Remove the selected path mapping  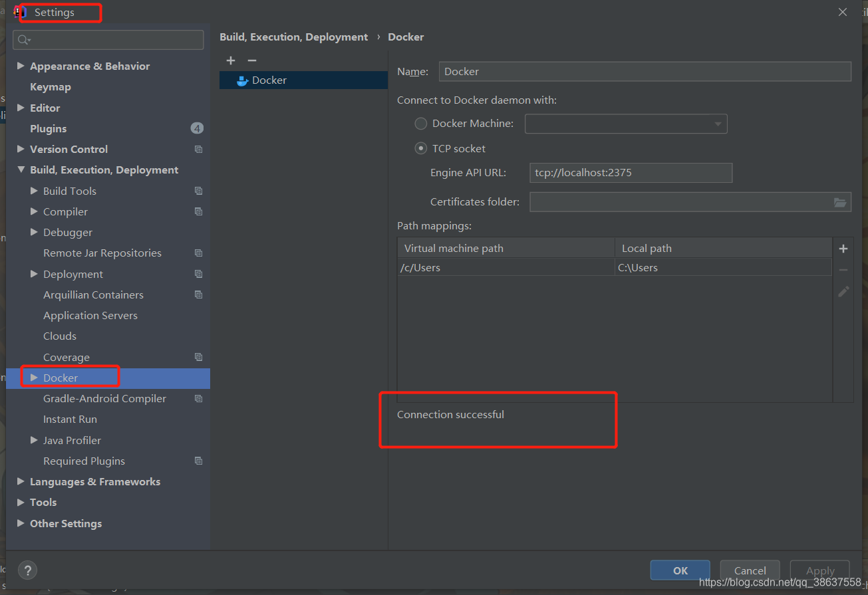(843, 270)
